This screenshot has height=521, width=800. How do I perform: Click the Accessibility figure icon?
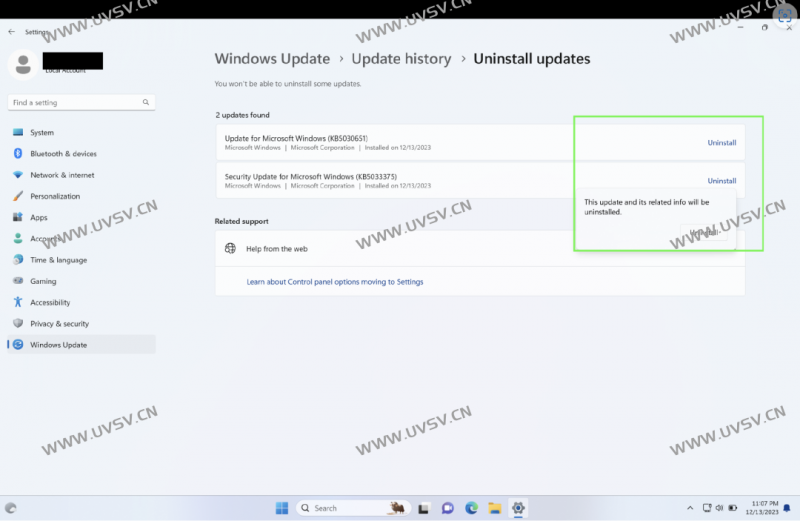[x=18, y=302]
